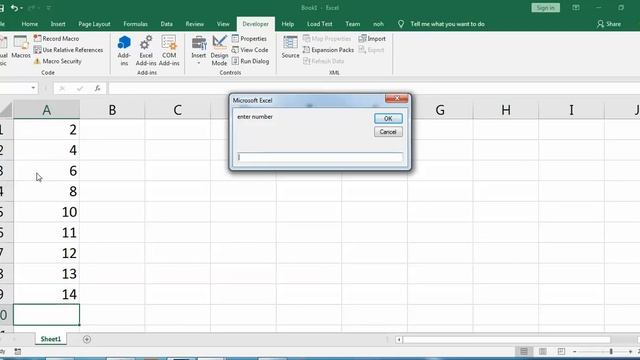
Task: Click the cell containing 14
Action: click(x=47, y=294)
